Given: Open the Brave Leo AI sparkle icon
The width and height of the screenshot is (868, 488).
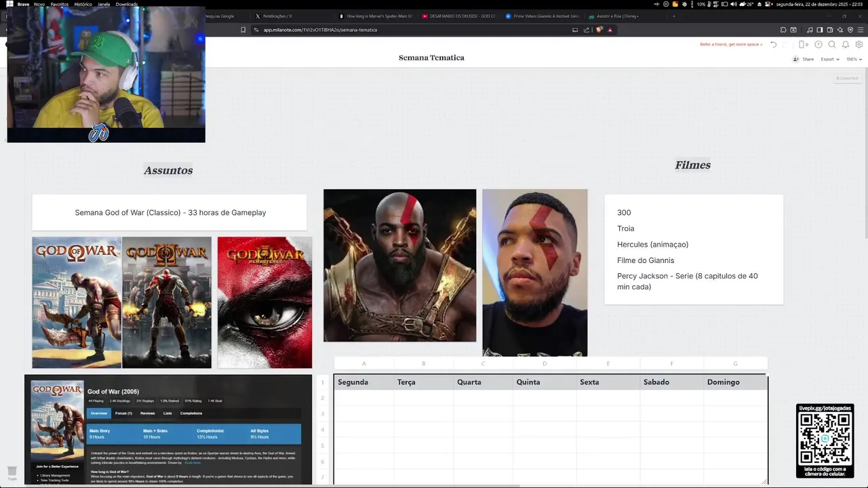Looking at the screenshot, I should click(840, 30).
